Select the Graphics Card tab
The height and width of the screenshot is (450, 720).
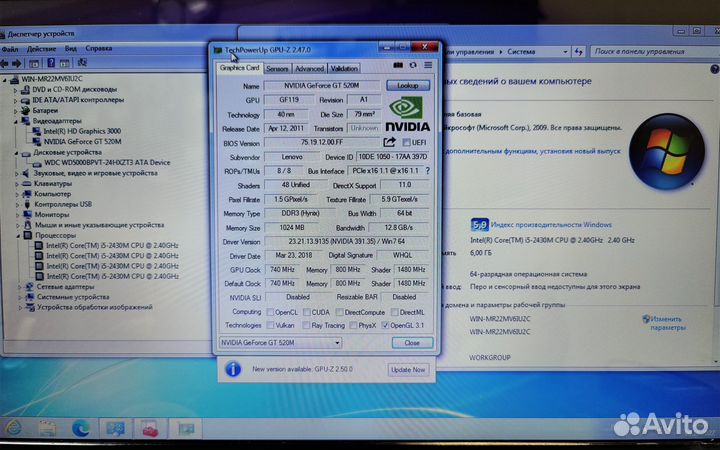tap(239, 68)
